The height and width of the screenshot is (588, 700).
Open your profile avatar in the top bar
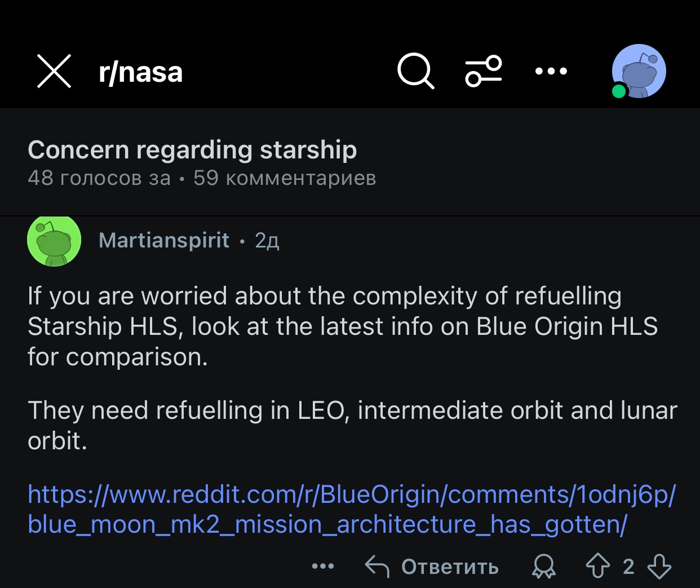pyautogui.click(x=639, y=72)
